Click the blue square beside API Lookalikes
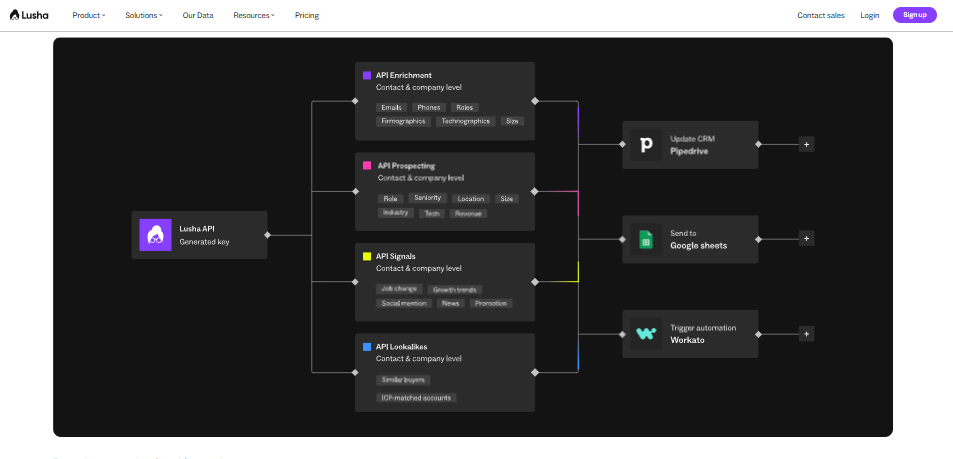Image resolution: width=953 pixels, height=459 pixels. pos(367,347)
